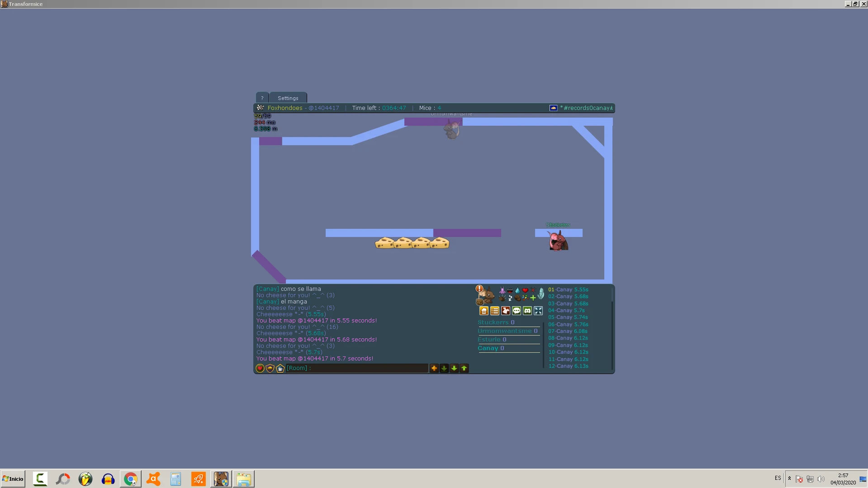Click the Stuckerrs mouse character in the map

[558, 240]
